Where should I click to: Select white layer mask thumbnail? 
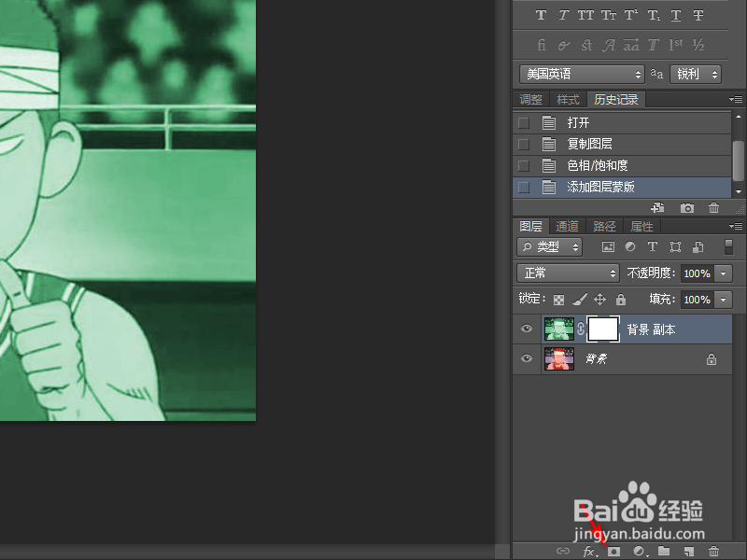pyautogui.click(x=603, y=329)
